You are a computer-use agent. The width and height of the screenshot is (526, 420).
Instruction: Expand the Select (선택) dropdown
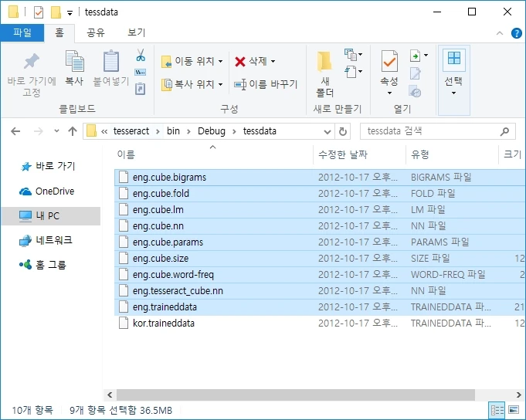453,93
